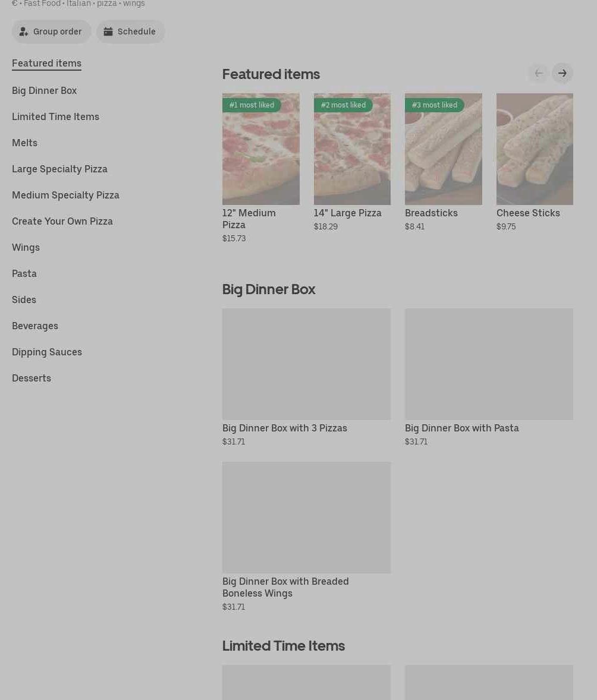Click the next arrow in Featured items carousel

[562, 73]
